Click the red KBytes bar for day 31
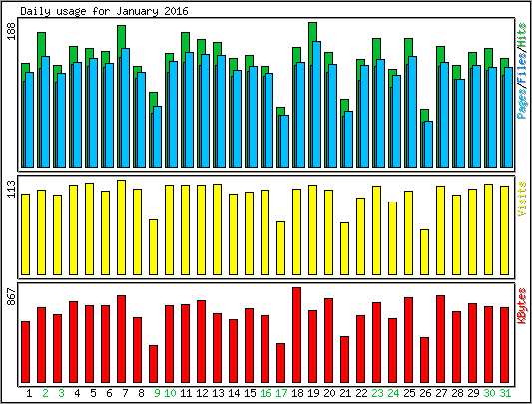Screen dimensions: 532x404 click(x=504, y=345)
